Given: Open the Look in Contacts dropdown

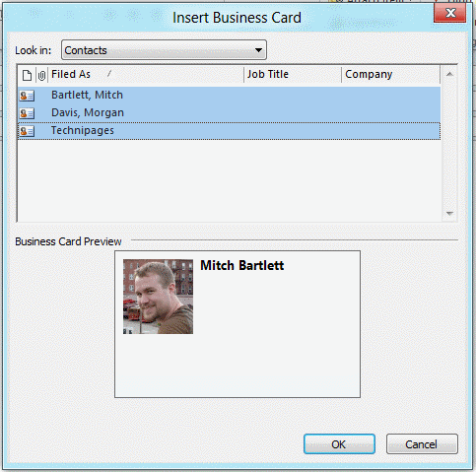Looking at the screenshot, I should [164, 50].
